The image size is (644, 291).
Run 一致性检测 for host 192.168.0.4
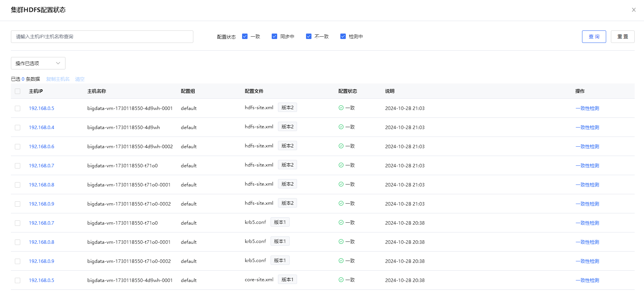point(587,128)
